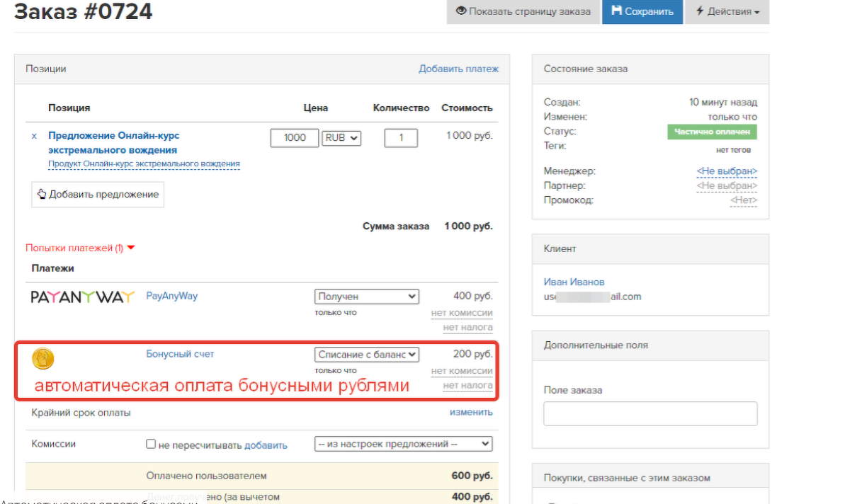This screenshot has height=504, width=845.
Task: Open the Продукт Онлайн-курс экстремального вождения link
Action: 144,164
